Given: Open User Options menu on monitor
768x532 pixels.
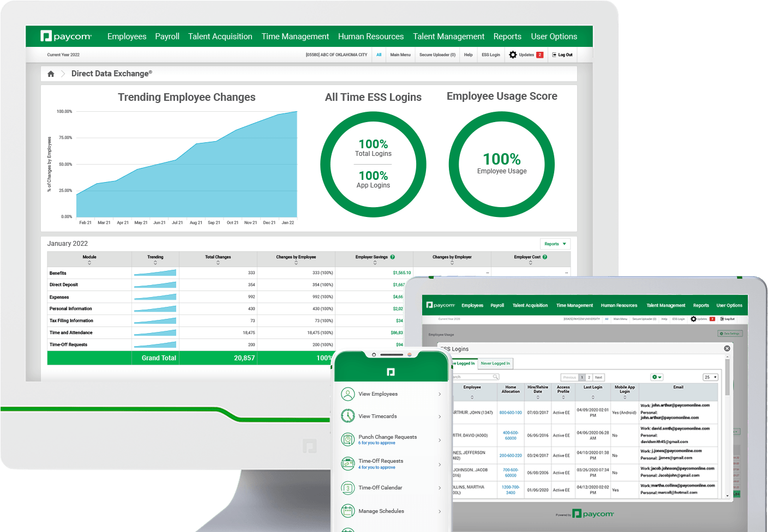Looking at the screenshot, I should pyautogui.click(x=554, y=37).
